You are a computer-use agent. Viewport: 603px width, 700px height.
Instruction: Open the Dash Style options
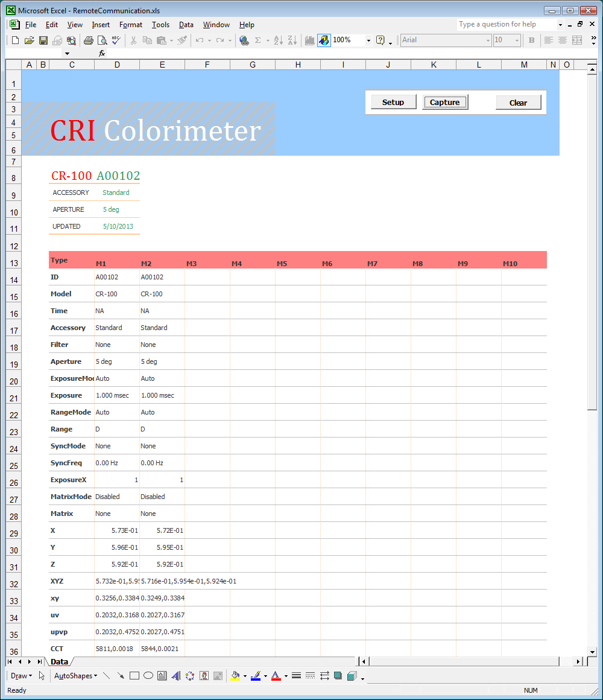click(311, 676)
